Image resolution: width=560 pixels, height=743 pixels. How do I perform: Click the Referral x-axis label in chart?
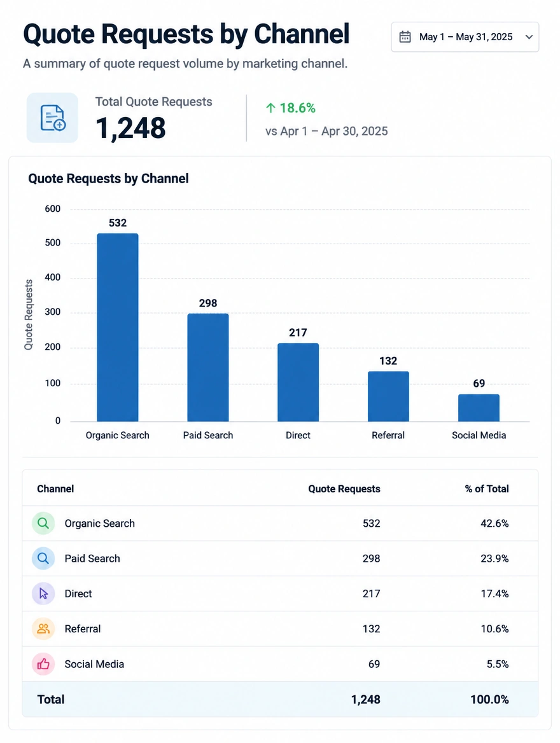pyautogui.click(x=388, y=435)
